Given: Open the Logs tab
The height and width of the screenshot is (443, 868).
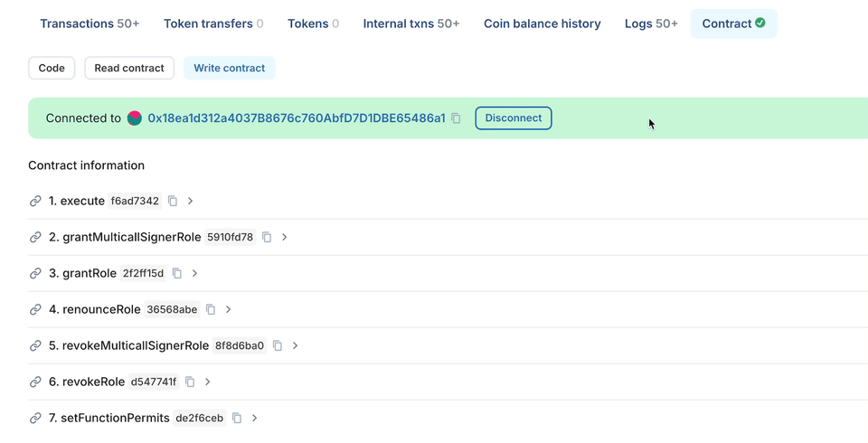Looking at the screenshot, I should [x=650, y=24].
